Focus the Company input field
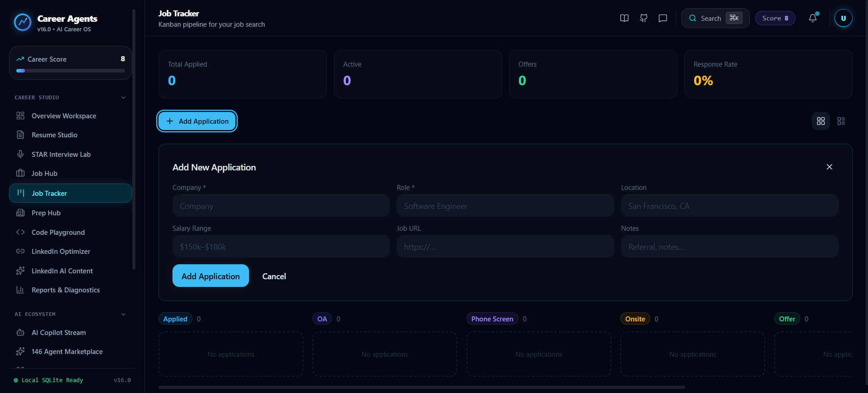The width and height of the screenshot is (868, 393). tap(281, 205)
